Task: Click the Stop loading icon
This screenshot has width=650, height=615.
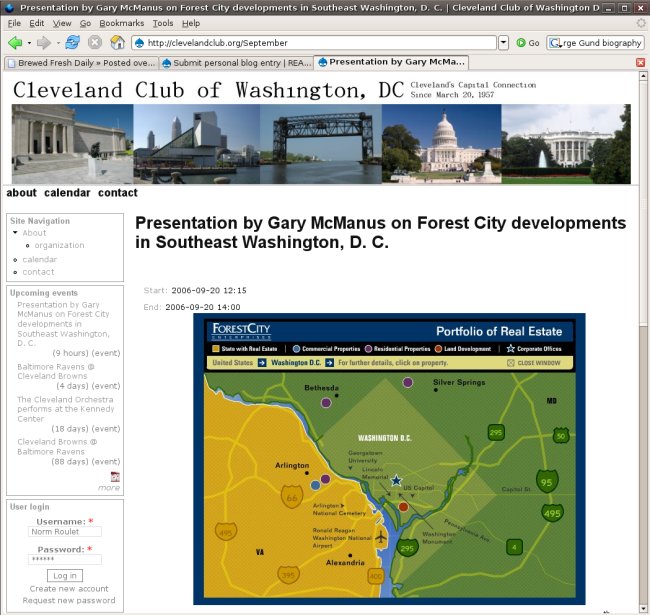Action: [x=95, y=42]
